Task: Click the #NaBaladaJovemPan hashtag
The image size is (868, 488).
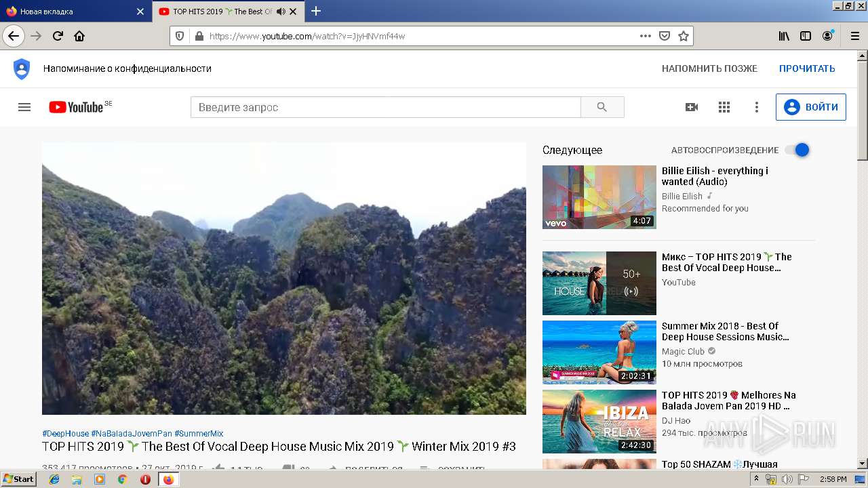Action: [132, 434]
